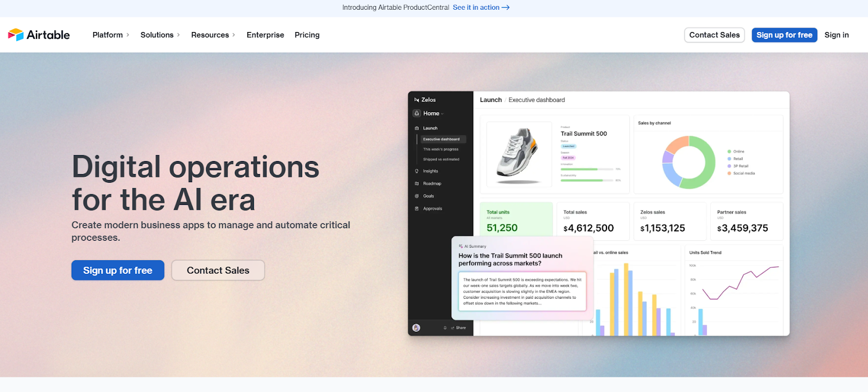Click the Roadmap map icon
The width and height of the screenshot is (868, 392).
417,184
